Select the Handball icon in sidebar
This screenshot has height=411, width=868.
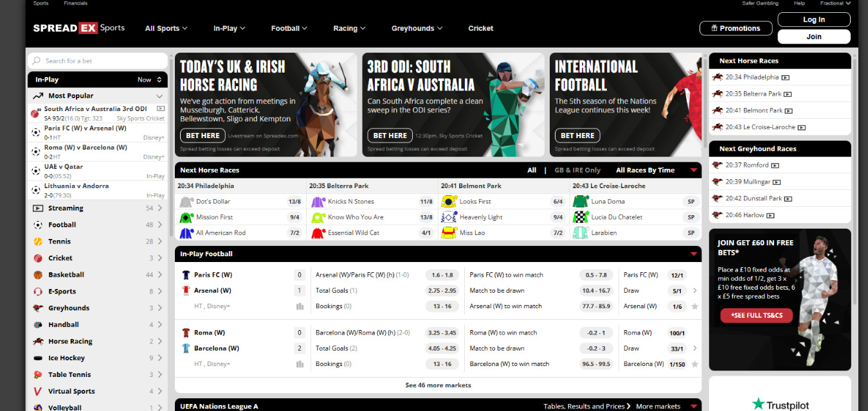coord(38,325)
